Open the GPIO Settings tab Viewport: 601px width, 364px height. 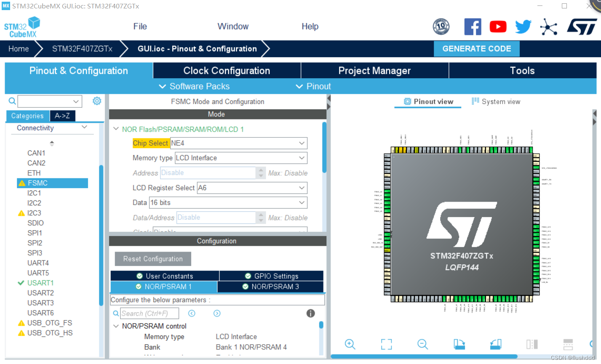(271, 276)
